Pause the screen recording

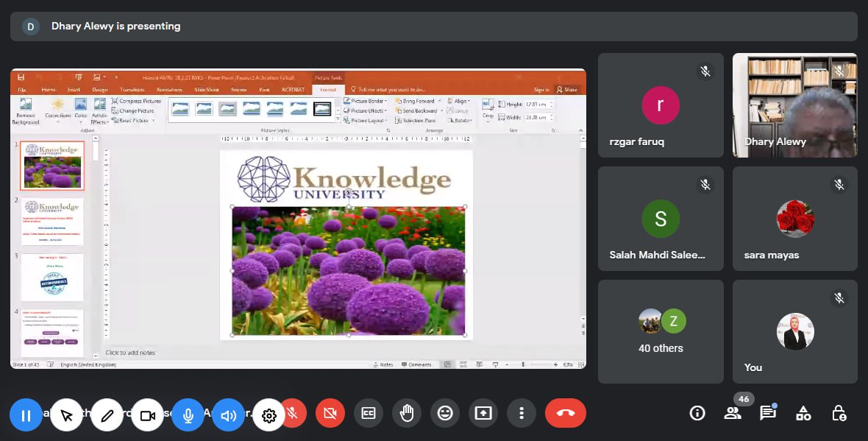[x=26, y=415]
